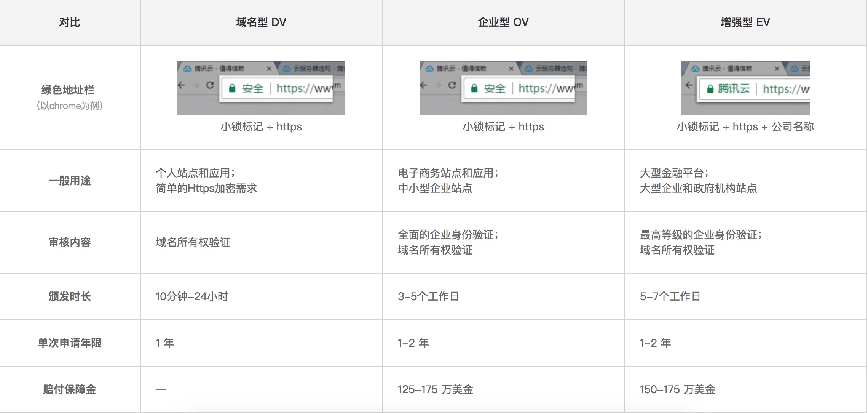
Task: Click the 5–7个工作日 cell in EV column
Action: pyautogui.click(x=670, y=296)
